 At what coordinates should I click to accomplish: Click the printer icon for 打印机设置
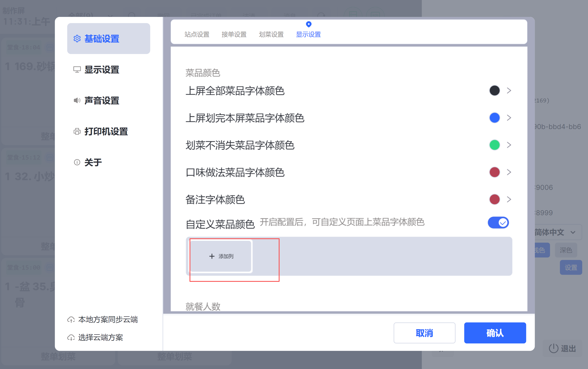click(77, 132)
